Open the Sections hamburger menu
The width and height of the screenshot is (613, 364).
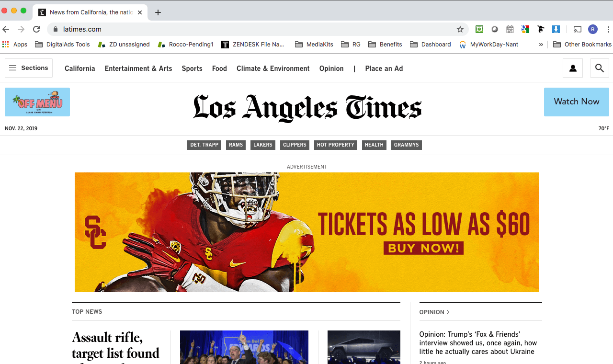[29, 68]
